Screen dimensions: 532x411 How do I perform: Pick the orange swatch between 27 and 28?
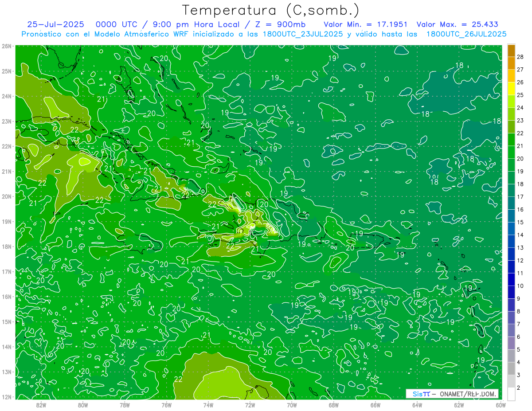(511, 63)
